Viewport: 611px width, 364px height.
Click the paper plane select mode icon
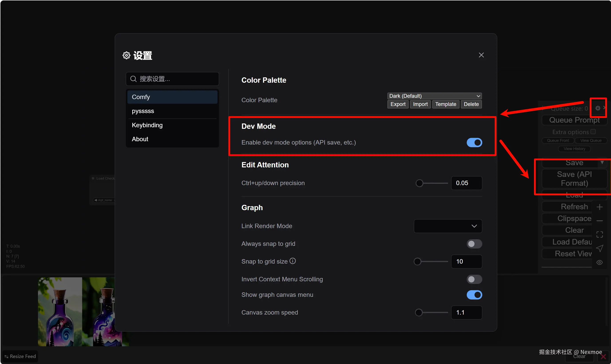(599, 248)
